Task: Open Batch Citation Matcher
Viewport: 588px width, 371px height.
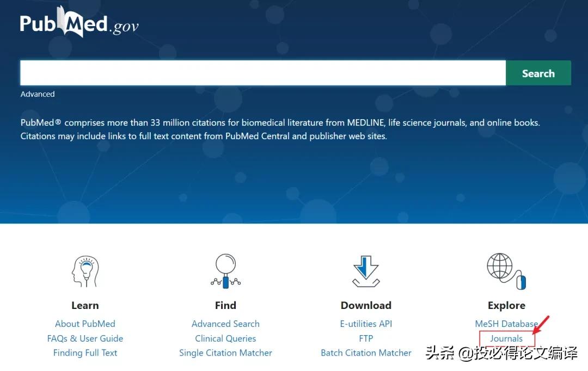Action: coord(366,353)
